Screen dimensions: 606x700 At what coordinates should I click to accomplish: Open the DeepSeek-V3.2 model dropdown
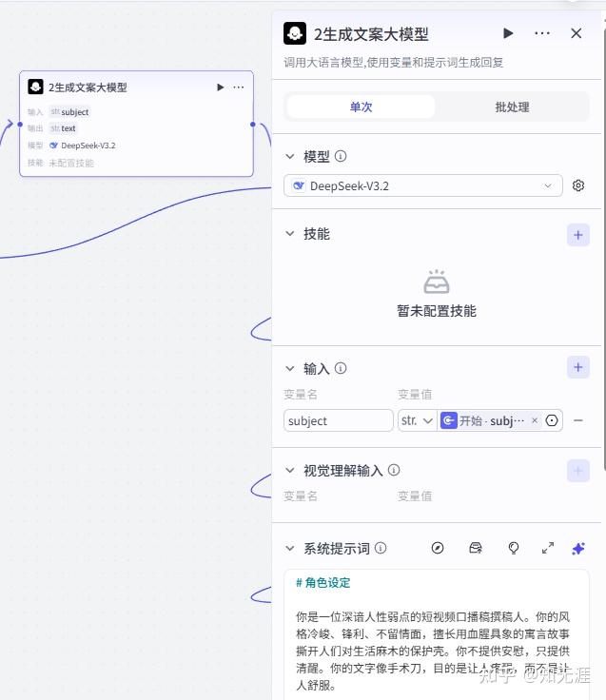click(x=423, y=185)
